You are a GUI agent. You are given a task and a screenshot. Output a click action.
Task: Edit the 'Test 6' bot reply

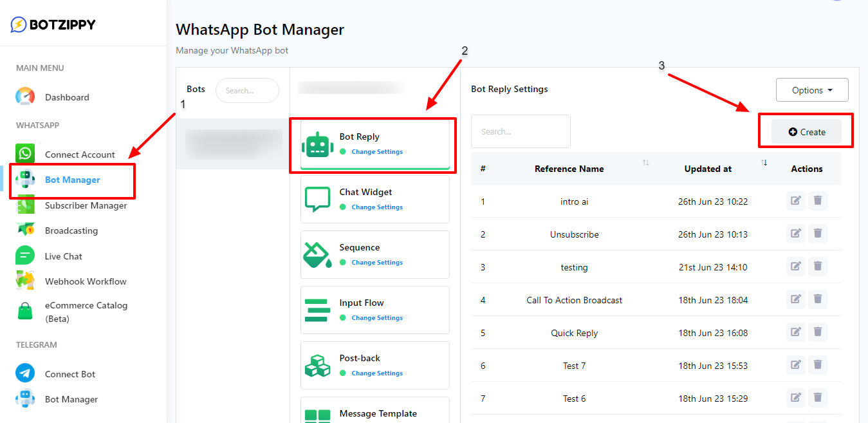tap(796, 398)
